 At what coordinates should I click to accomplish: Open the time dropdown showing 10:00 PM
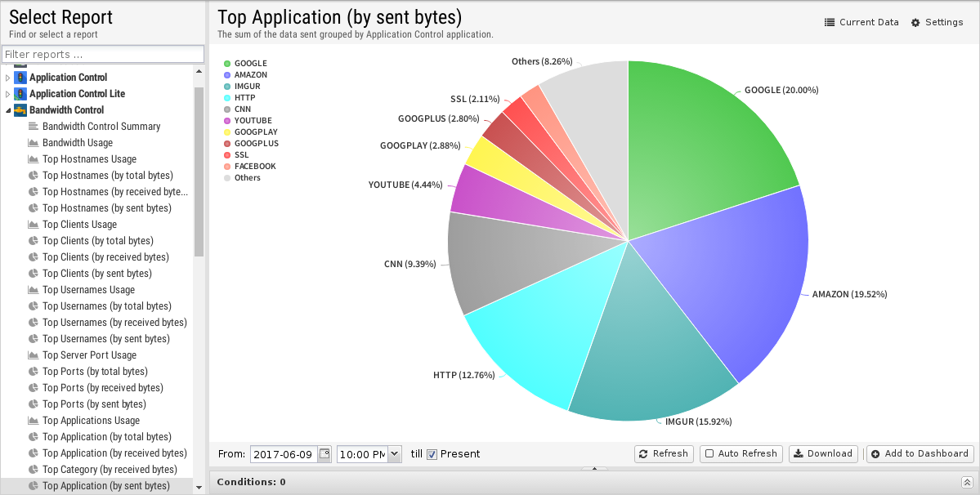tap(394, 454)
